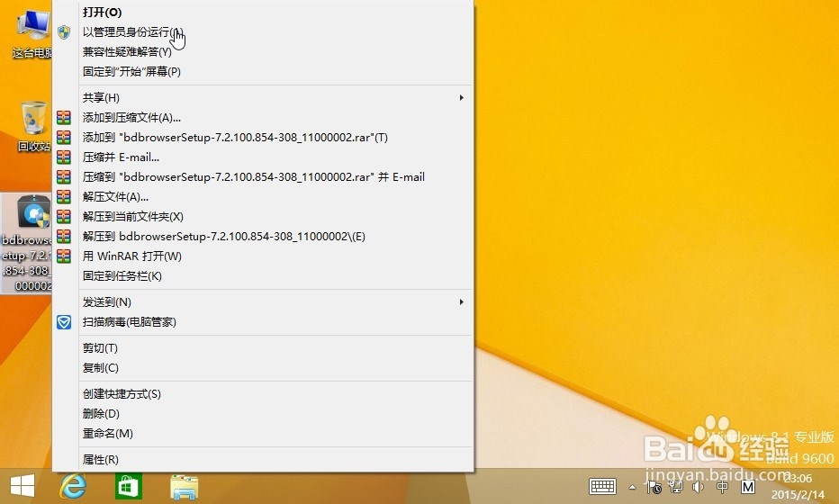Screen dimensions: 839x504
Task: Click the shield icon beside 以管理员身份运行
Action: click(x=64, y=32)
